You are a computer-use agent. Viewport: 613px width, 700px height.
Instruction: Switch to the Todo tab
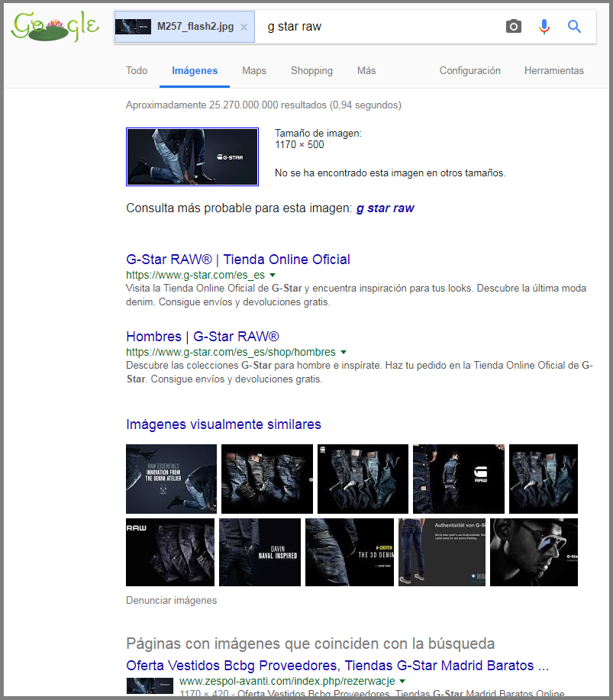137,70
